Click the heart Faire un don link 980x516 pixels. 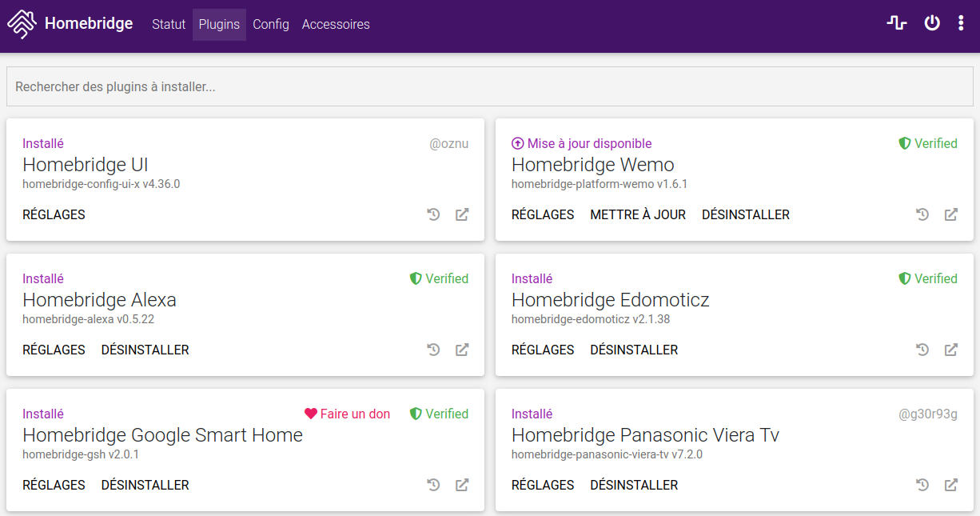point(348,414)
